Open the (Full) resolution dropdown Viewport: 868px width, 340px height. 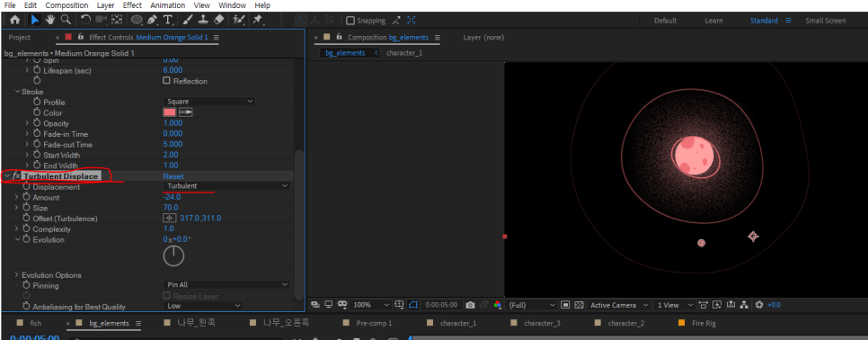coord(531,305)
